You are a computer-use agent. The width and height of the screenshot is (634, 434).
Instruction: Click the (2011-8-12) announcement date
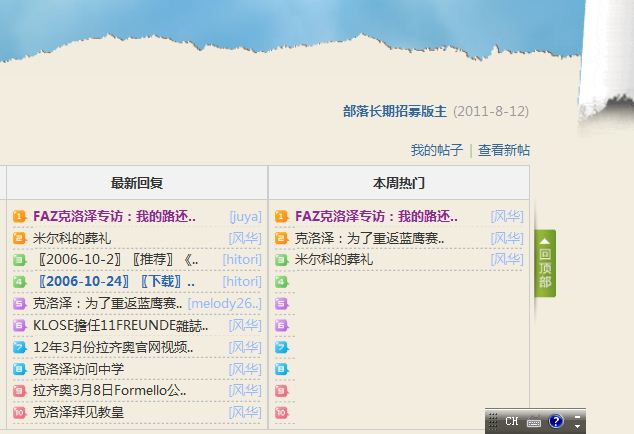point(491,111)
